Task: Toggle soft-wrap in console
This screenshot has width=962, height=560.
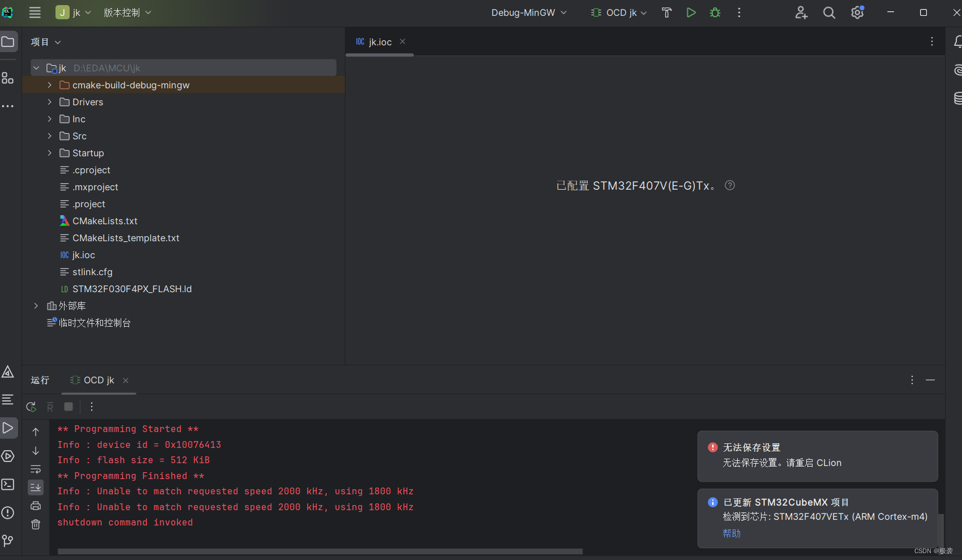Action: coord(36,469)
